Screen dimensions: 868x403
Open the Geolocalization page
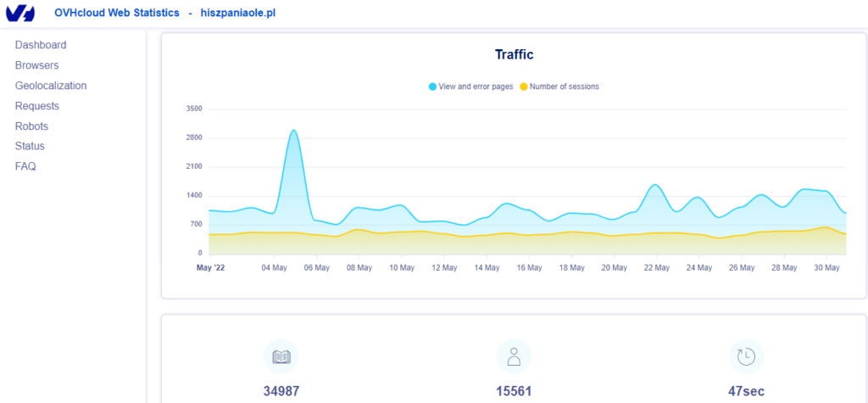[x=51, y=86]
